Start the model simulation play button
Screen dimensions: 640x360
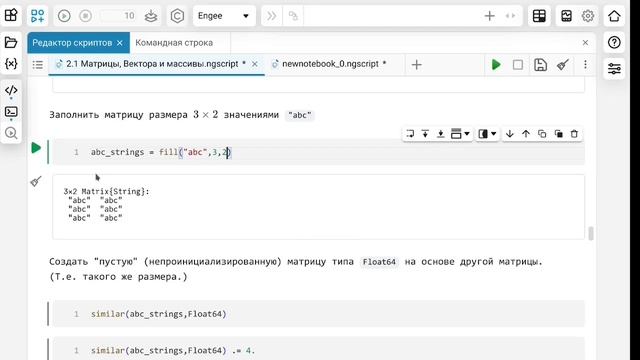click(x=64, y=16)
